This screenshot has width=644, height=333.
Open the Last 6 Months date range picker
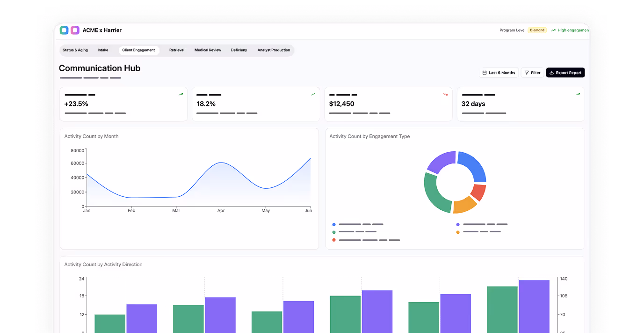coord(499,73)
